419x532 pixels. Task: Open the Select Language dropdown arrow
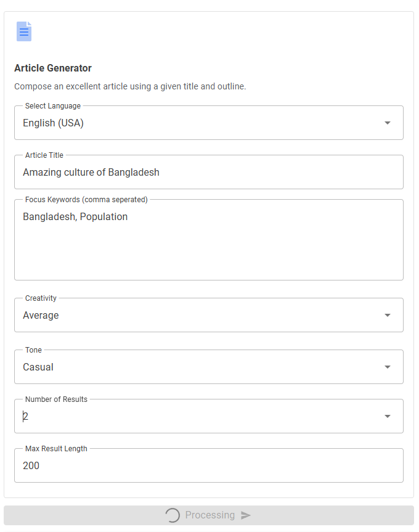tap(387, 123)
